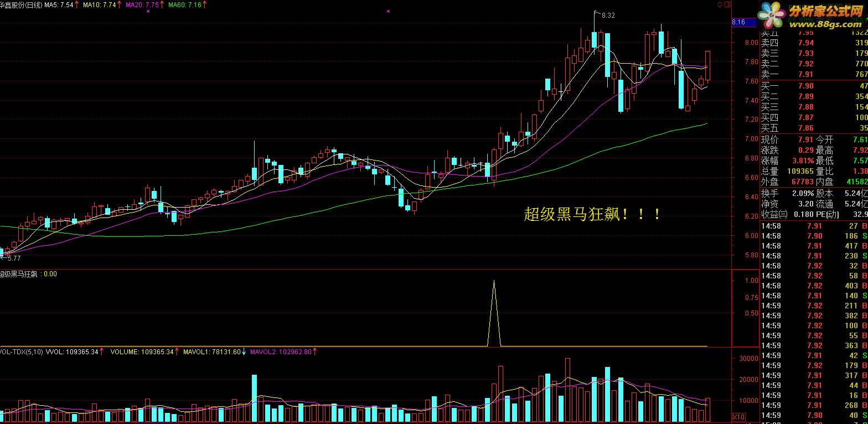Click the 超级黑马狂飙 indicator panel title
Screen dimensions: 868x424
tap(19, 273)
